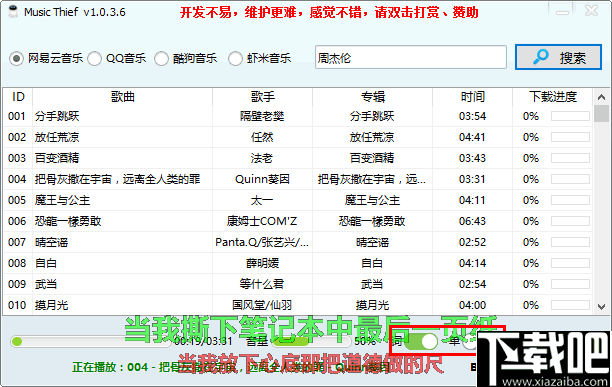Click the playback progress slider

pos(91,342)
